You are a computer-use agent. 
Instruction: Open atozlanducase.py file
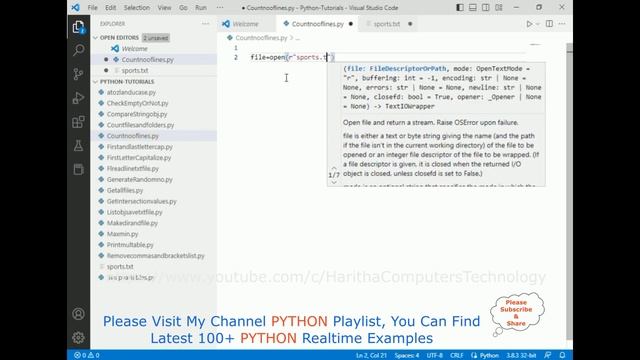[x=131, y=92]
